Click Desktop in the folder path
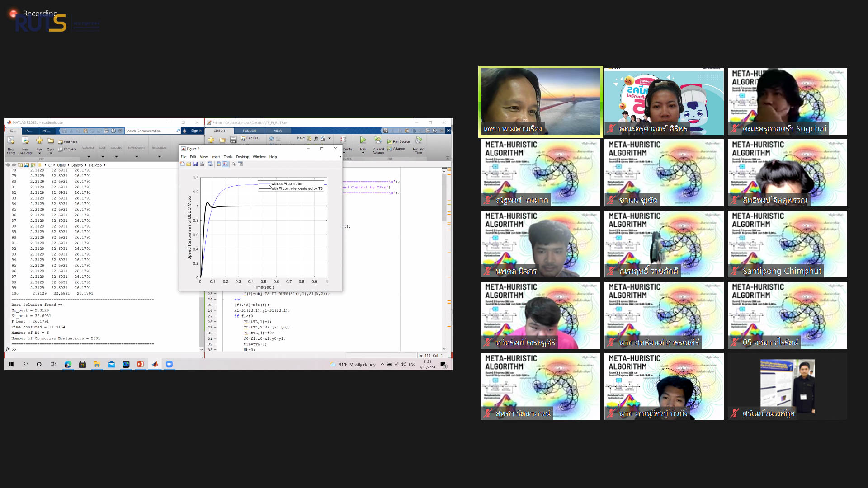 pyautogui.click(x=95, y=165)
